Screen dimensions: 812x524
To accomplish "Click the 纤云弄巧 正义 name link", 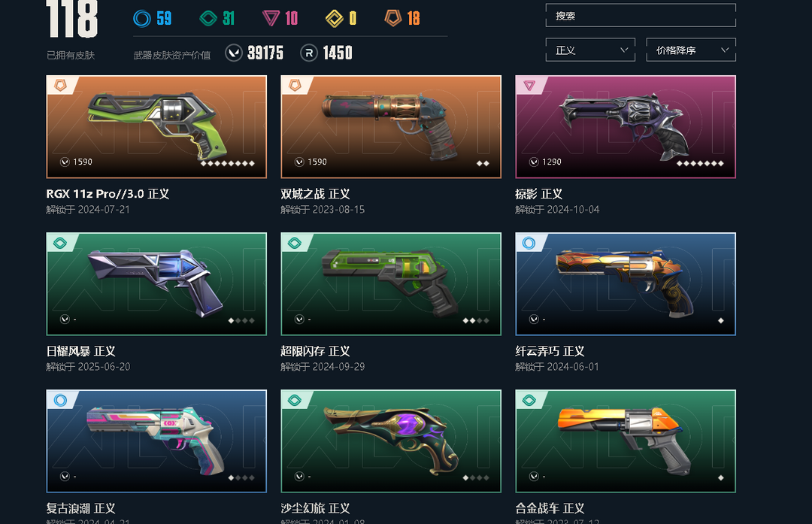I will click(x=550, y=351).
